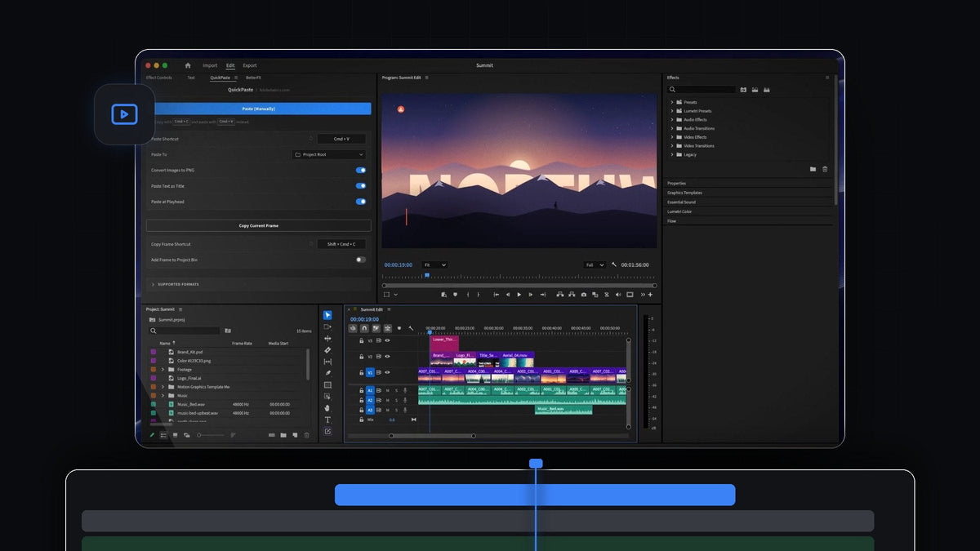Open the Import workspace tab

[210, 65]
